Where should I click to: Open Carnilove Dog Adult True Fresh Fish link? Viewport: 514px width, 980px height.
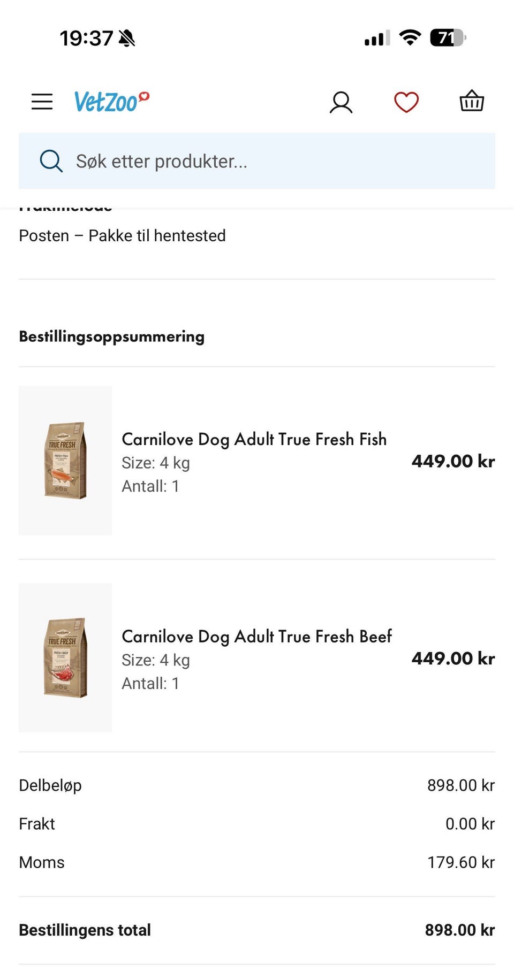point(254,439)
